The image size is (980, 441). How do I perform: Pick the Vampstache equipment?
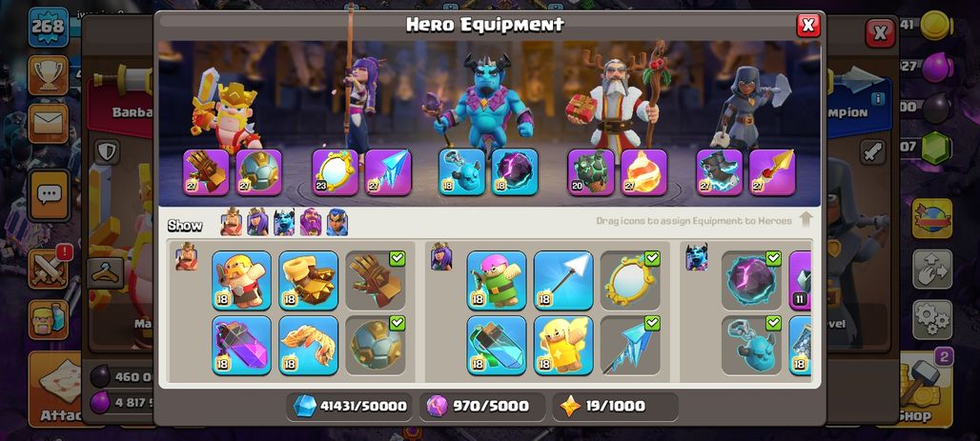click(x=308, y=345)
